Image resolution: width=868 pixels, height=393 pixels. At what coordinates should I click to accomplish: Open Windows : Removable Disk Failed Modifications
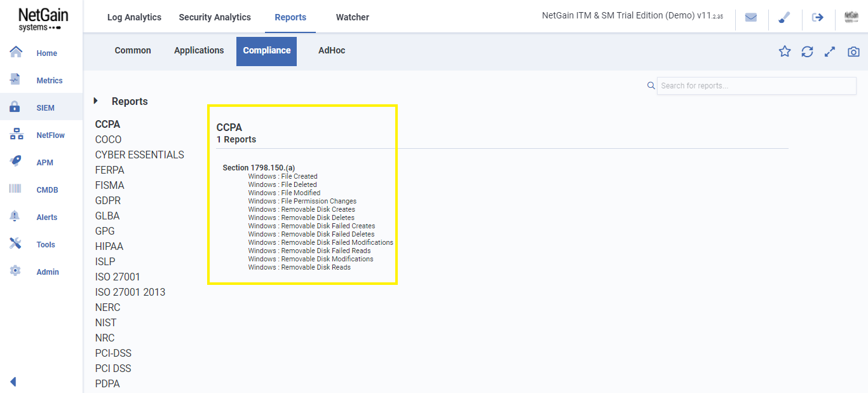coord(321,242)
